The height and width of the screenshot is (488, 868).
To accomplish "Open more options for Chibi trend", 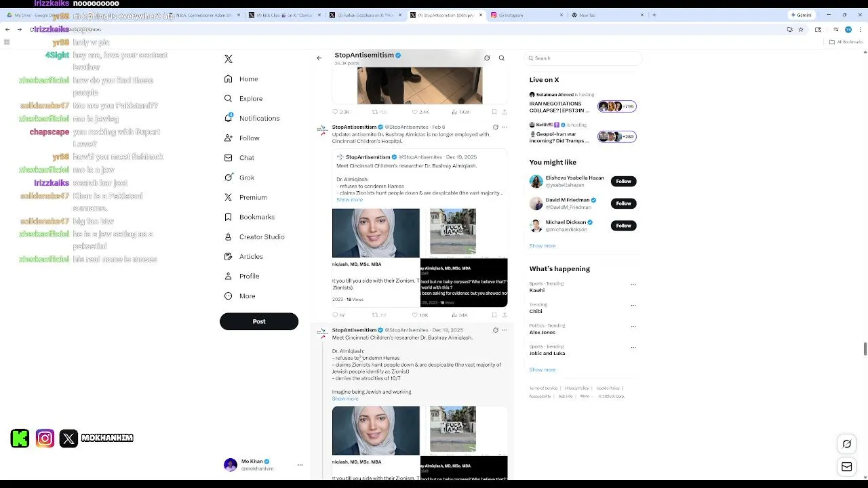I will tap(633, 306).
